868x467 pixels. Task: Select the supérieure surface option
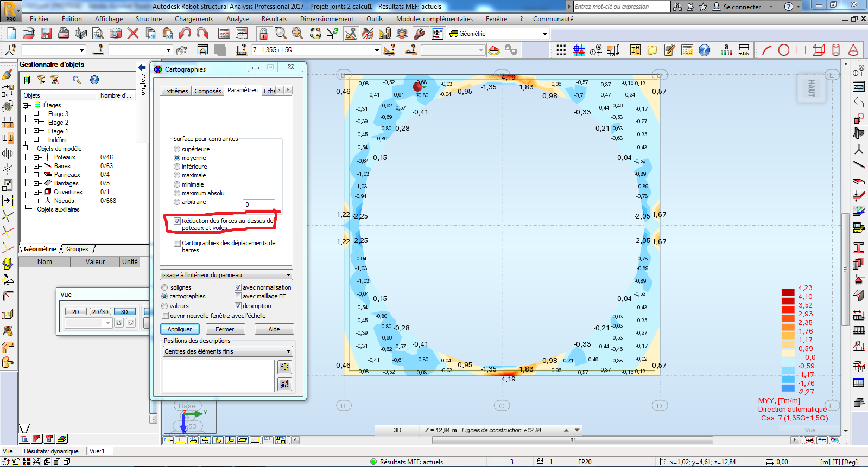[x=177, y=149]
